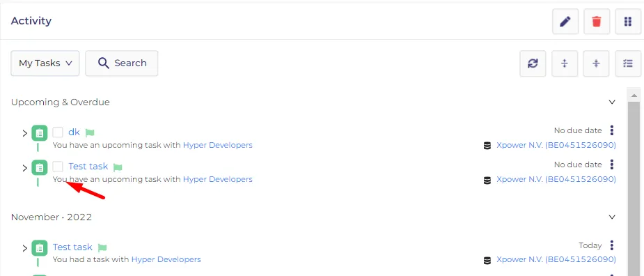This screenshot has width=644, height=276.
Task: Click the green flag next to dk
Action: click(x=90, y=132)
